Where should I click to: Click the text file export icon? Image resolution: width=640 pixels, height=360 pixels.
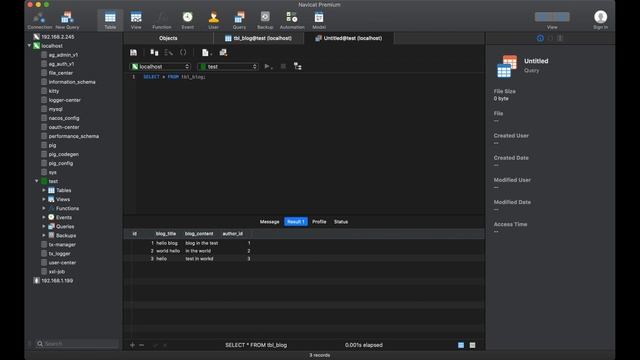click(x=206, y=53)
